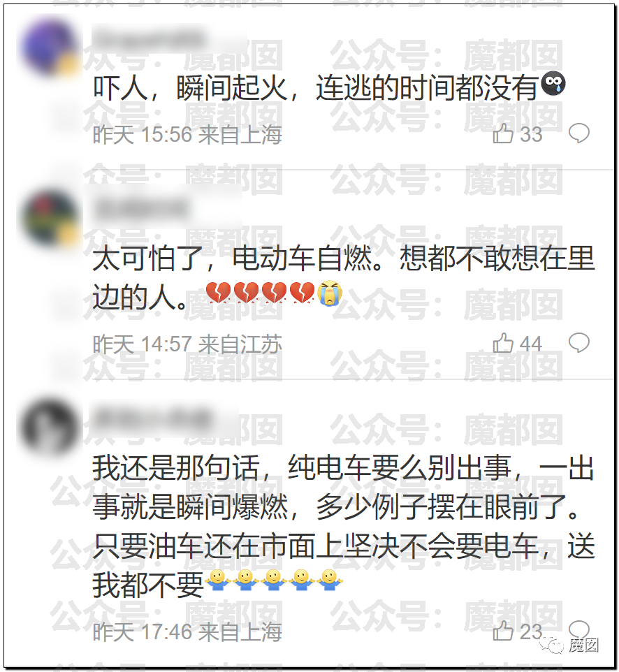The image size is (619, 672).
Task: Open the blurred username of first commenter
Action: pos(148,38)
